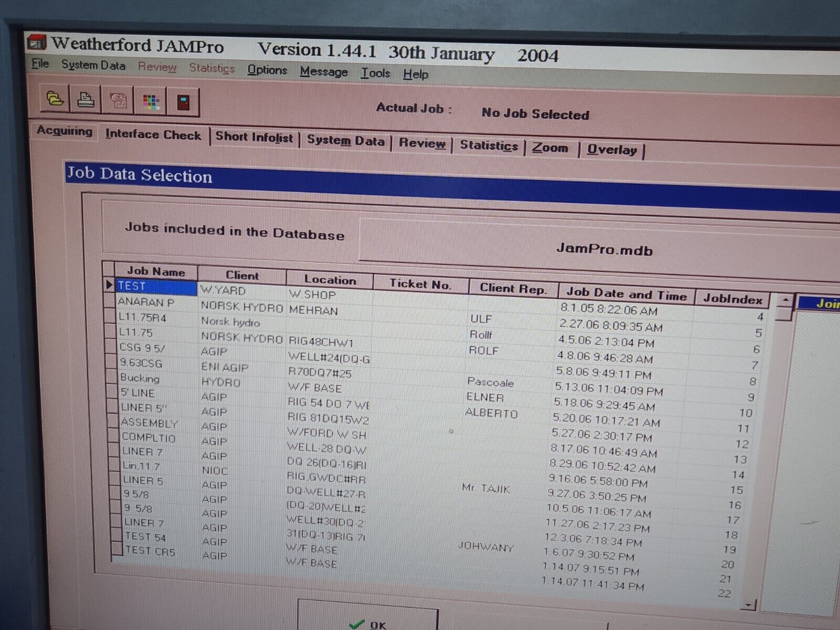The width and height of the screenshot is (840, 630).
Task: Click the Client Rep. column header
Action: [512, 288]
